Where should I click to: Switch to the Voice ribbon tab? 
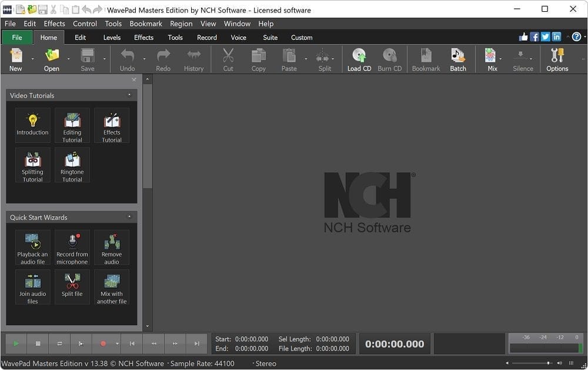(239, 38)
